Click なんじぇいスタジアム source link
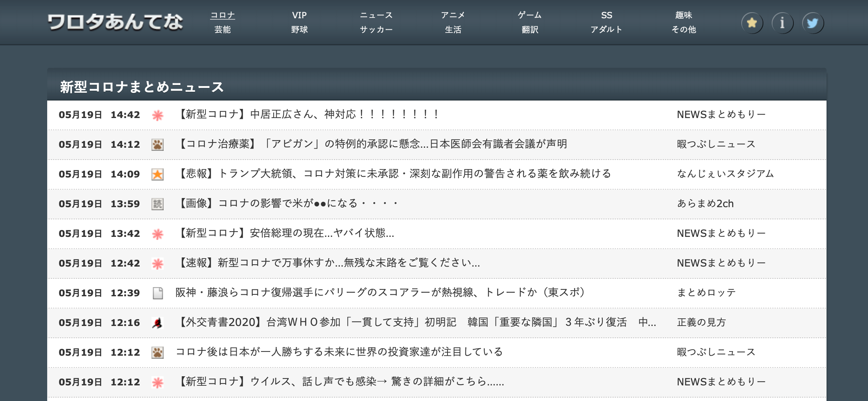868x401 pixels. pyautogui.click(x=725, y=174)
